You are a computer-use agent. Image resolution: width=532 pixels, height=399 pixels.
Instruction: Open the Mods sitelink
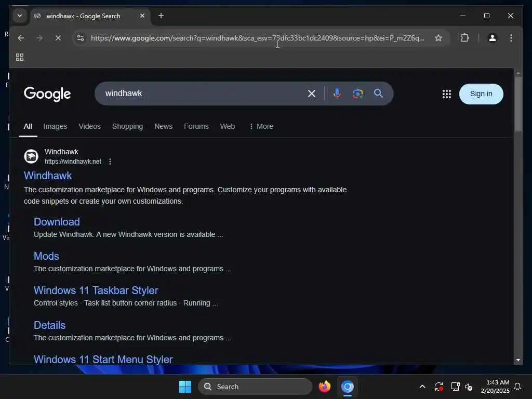[46, 256]
